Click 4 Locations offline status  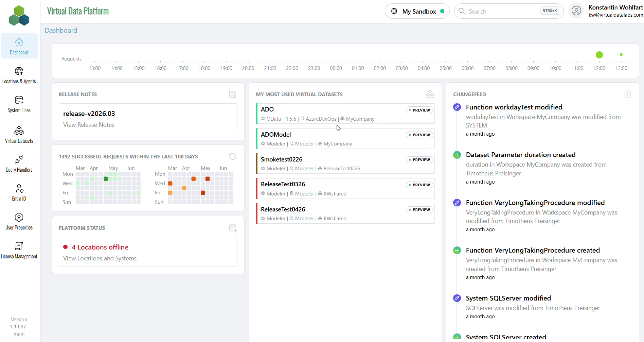[x=100, y=247]
